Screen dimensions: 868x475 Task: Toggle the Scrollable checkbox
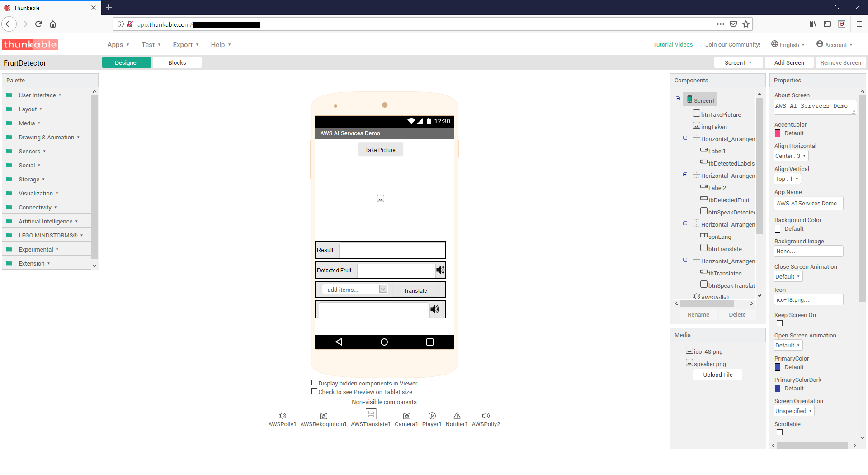[x=780, y=432]
